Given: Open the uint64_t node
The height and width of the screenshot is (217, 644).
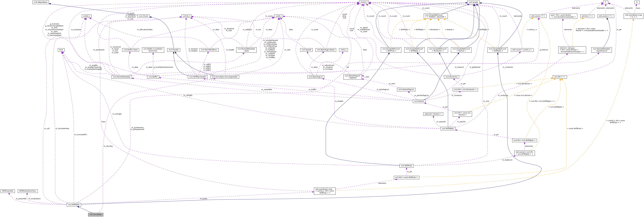Looking at the screenshot, I should coord(86,16).
